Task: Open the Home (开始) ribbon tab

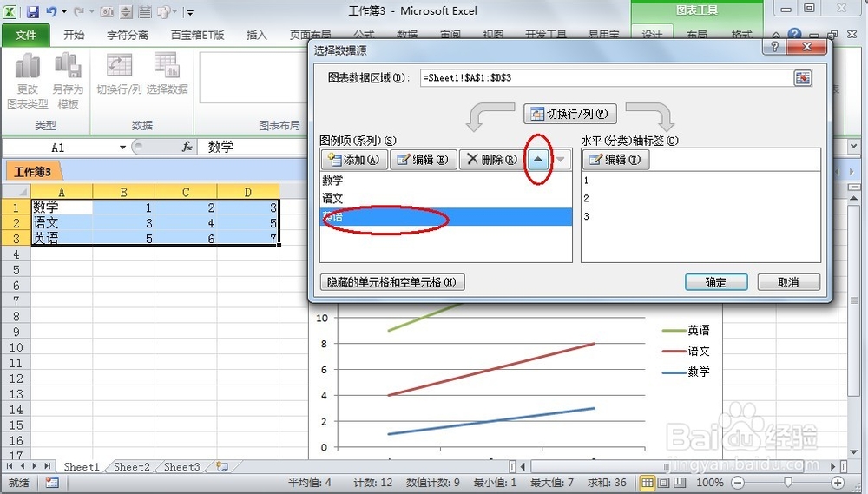Action: [x=74, y=35]
